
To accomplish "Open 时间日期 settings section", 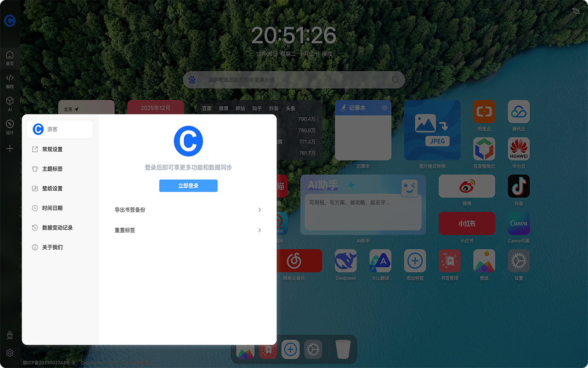I will [52, 208].
